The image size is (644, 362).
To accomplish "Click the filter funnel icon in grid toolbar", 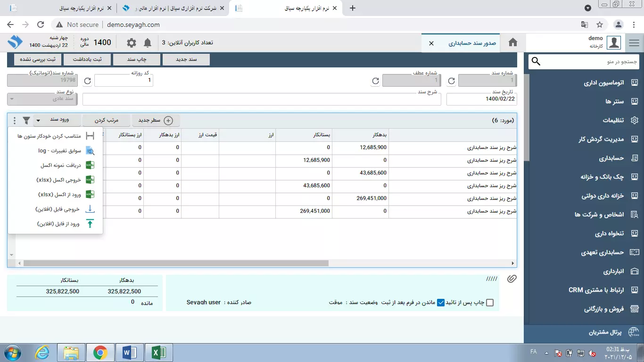I will [x=26, y=121].
